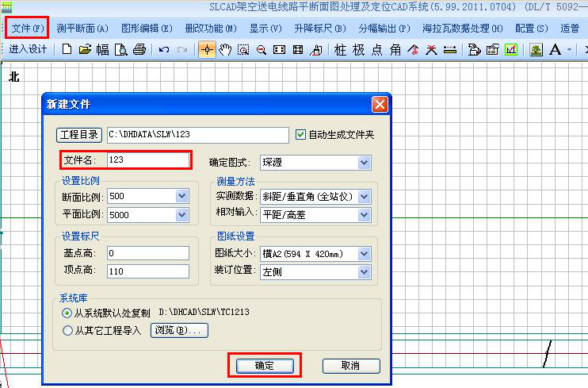The width and height of the screenshot is (588, 388).
Task: Select the hand pan tool
Action: (x=225, y=49)
